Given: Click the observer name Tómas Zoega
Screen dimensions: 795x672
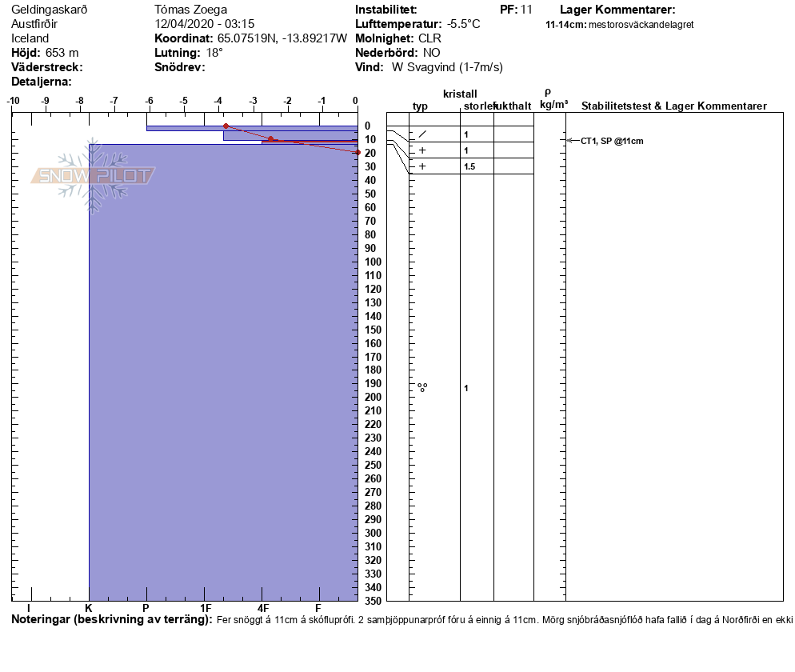Looking at the screenshot, I should tap(190, 9).
